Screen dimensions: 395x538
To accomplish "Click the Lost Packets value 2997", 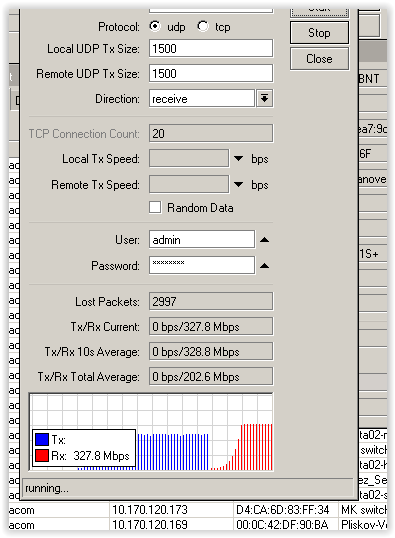I will click(211, 302).
